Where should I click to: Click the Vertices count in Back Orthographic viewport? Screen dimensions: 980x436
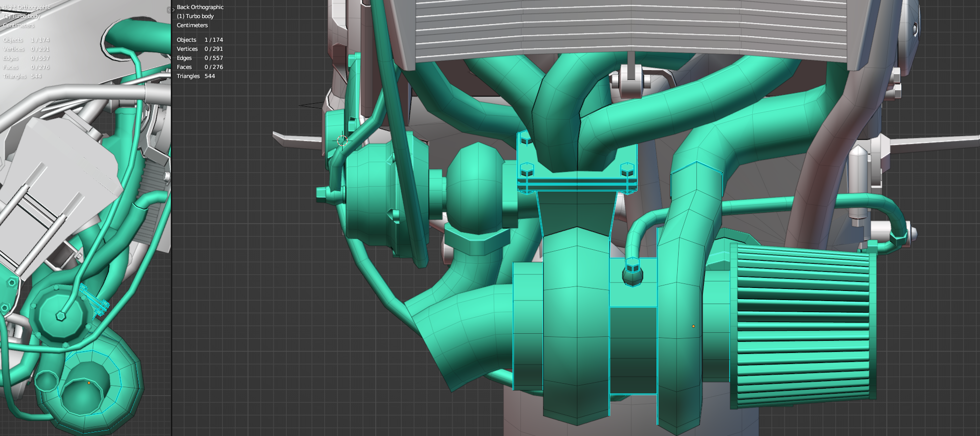click(214, 49)
